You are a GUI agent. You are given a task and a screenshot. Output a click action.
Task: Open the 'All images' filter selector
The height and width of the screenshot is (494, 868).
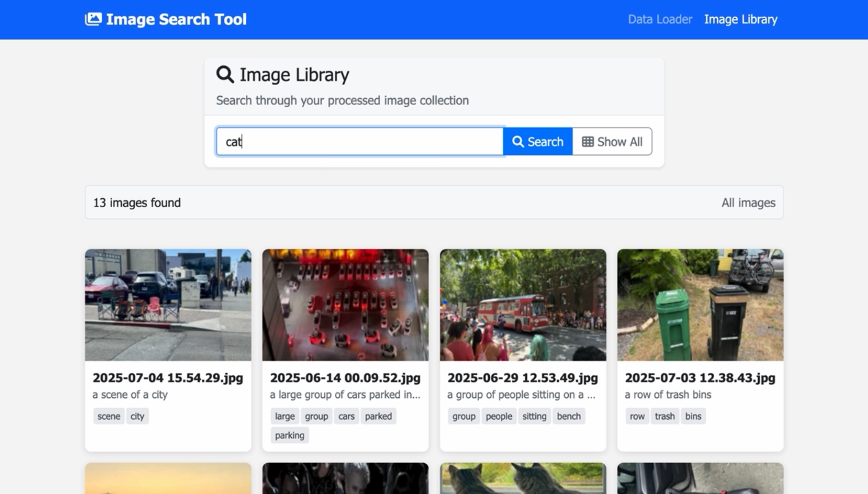tap(748, 203)
